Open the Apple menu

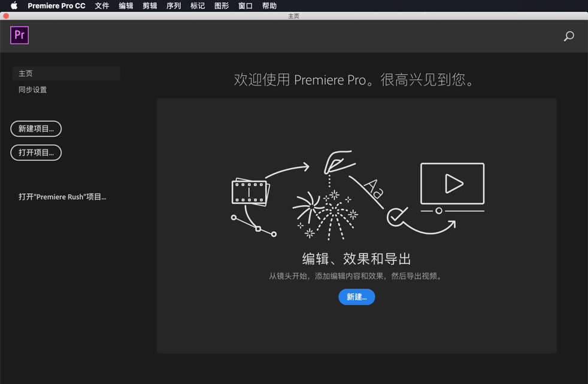click(x=14, y=5)
